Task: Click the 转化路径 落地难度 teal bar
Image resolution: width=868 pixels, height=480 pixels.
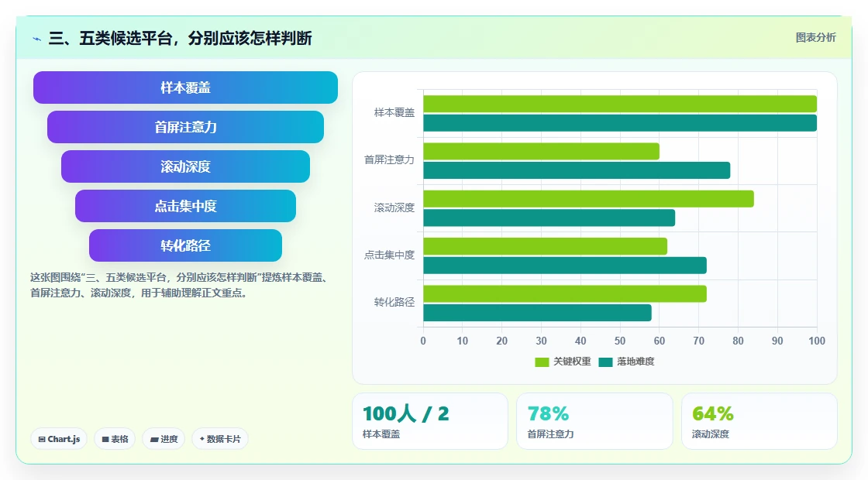Action: click(538, 313)
